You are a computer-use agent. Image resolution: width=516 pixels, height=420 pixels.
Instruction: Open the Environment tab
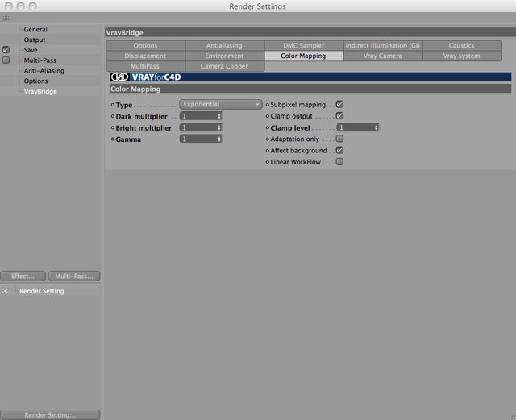tap(224, 56)
